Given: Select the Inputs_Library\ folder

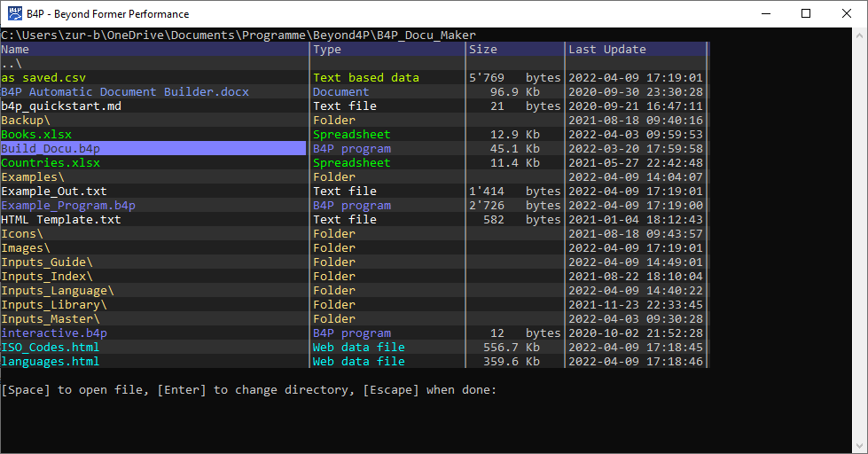Looking at the screenshot, I should tap(54, 304).
